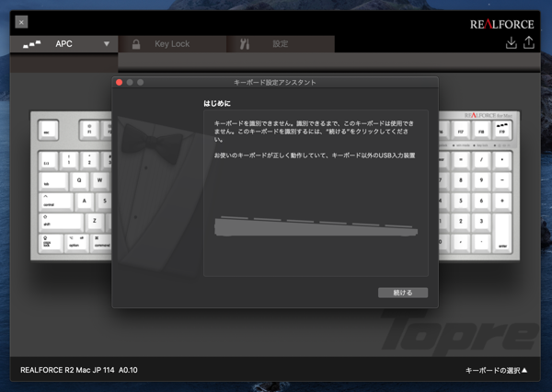The width and height of the screenshot is (552, 392).
Task: Click the F18 key on keyboard image
Action: click(x=481, y=130)
